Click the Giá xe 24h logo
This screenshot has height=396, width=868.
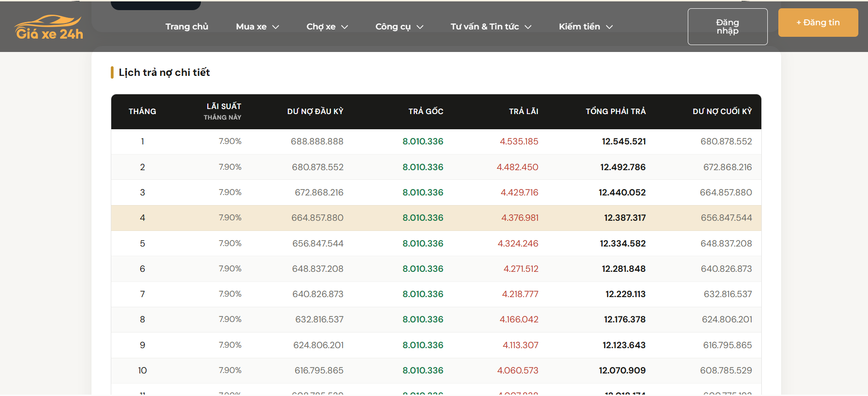point(49,27)
